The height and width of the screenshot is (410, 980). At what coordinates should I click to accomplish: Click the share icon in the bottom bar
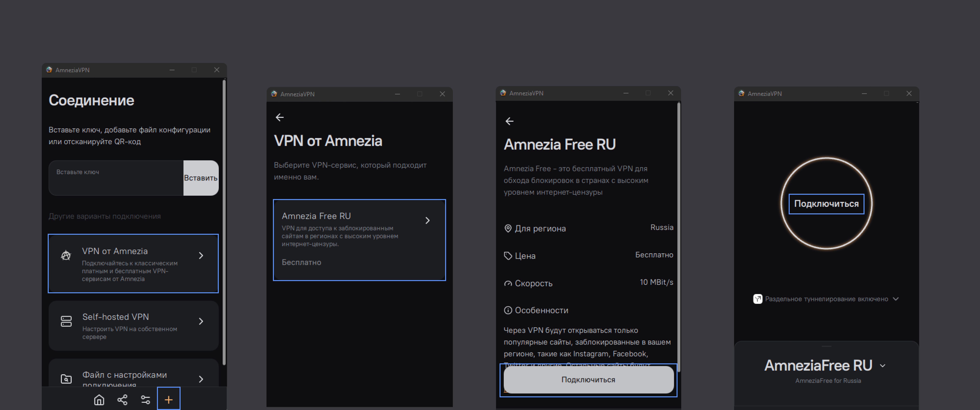[122, 400]
